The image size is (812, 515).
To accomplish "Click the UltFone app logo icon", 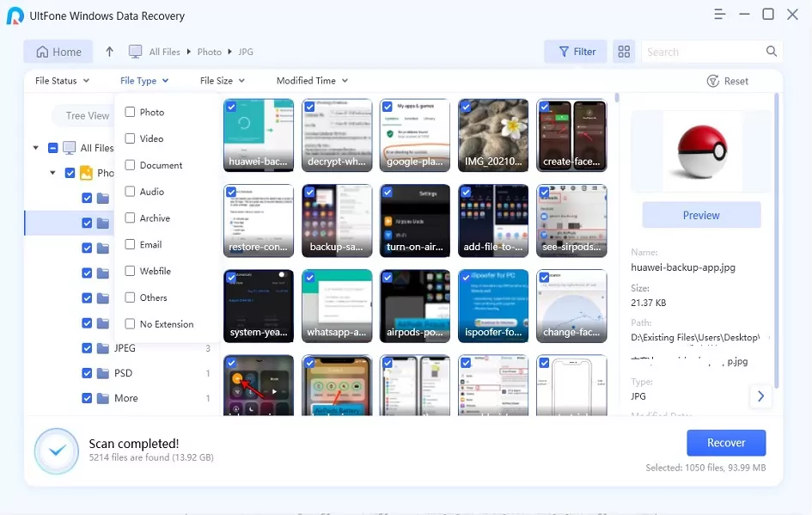I will point(15,16).
